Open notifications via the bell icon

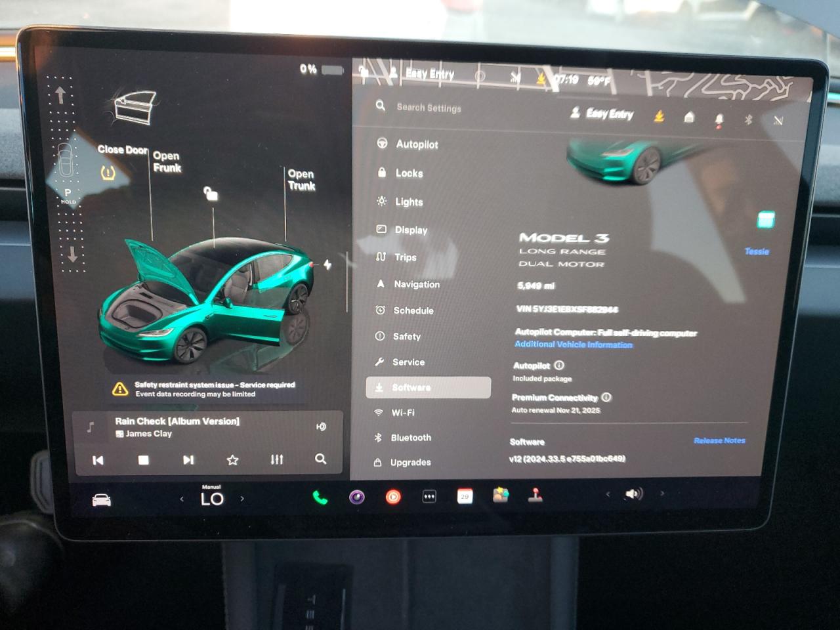click(x=719, y=119)
